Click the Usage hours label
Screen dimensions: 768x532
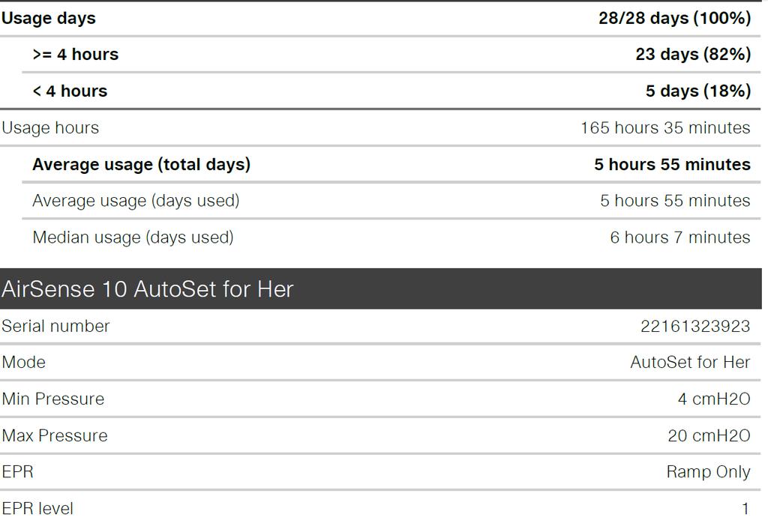(50, 128)
